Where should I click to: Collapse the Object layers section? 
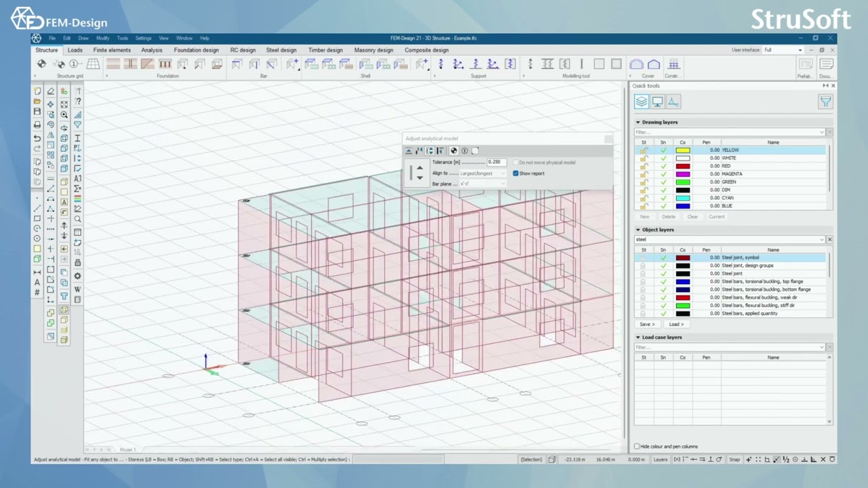pyautogui.click(x=638, y=230)
